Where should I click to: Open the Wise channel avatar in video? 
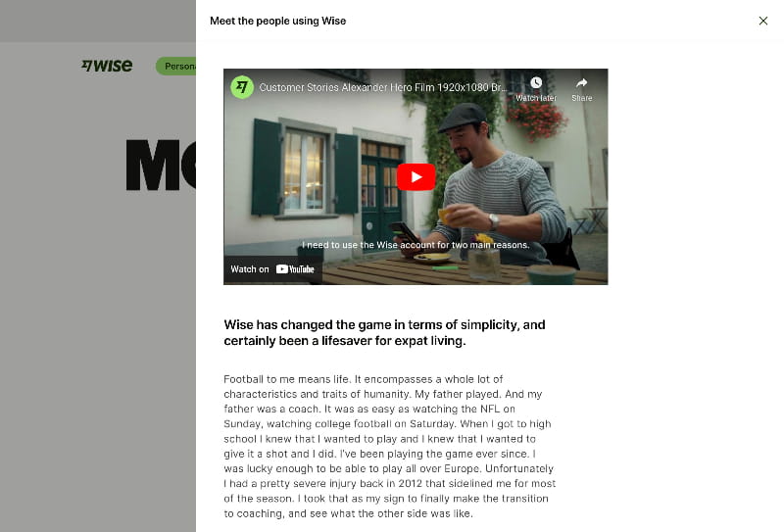242,87
